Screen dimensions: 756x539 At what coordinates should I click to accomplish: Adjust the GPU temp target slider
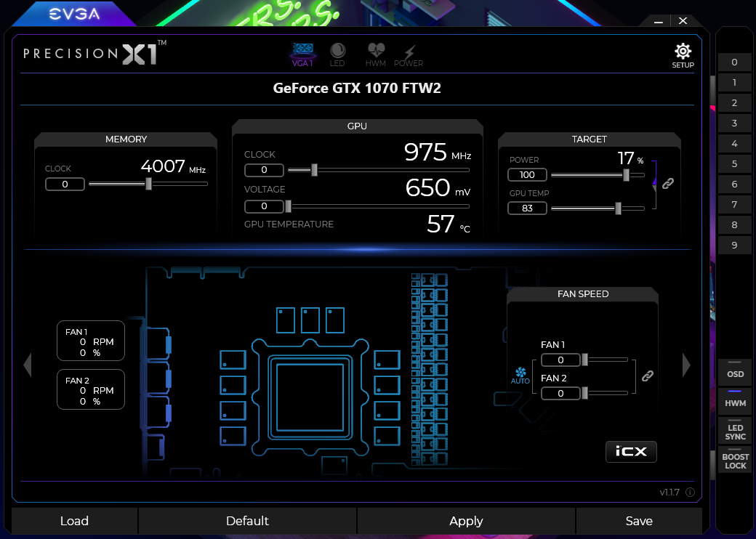click(x=618, y=208)
